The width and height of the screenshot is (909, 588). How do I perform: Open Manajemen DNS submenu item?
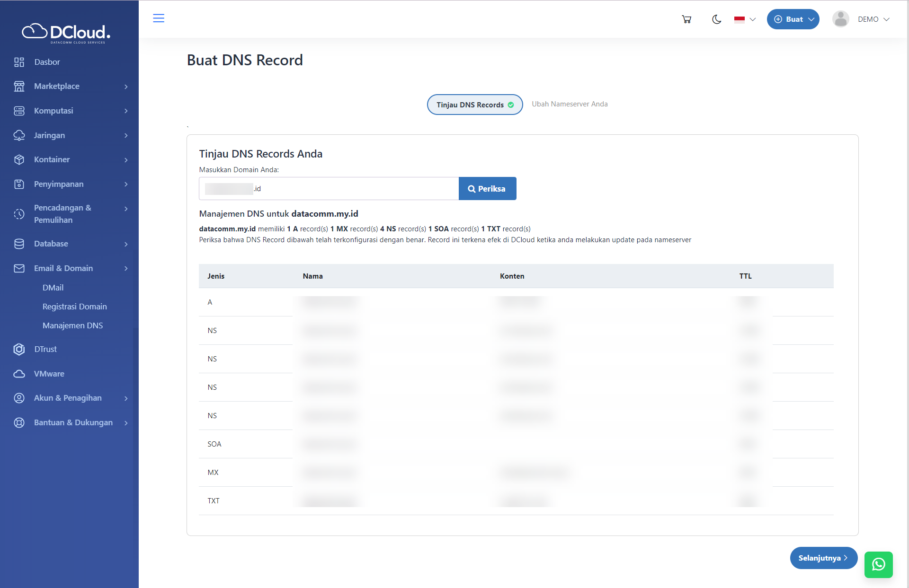pyautogui.click(x=72, y=325)
